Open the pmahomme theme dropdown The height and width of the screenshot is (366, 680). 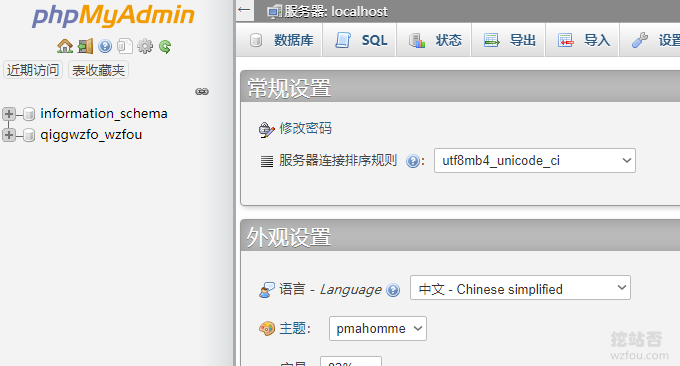[378, 328]
